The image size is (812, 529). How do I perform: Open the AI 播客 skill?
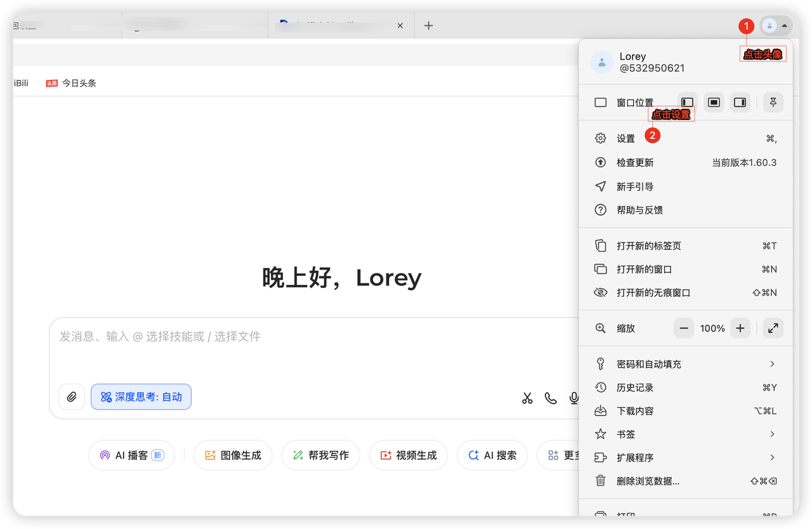click(131, 455)
